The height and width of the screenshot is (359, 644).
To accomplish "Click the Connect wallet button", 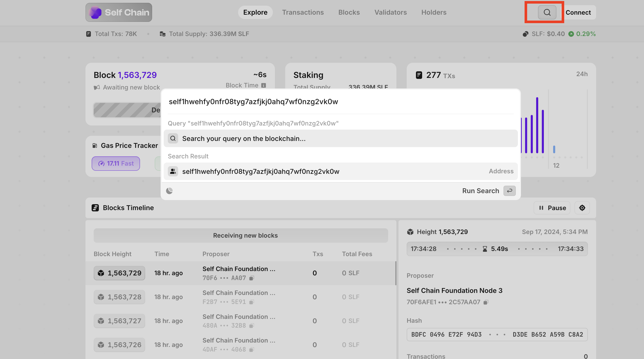I will [578, 12].
